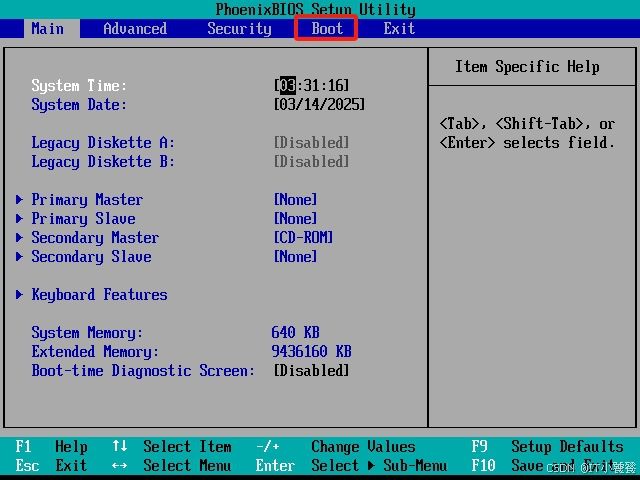Click the System Memory label
The height and width of the screenshot is (480, 640).
pos(87,333)
